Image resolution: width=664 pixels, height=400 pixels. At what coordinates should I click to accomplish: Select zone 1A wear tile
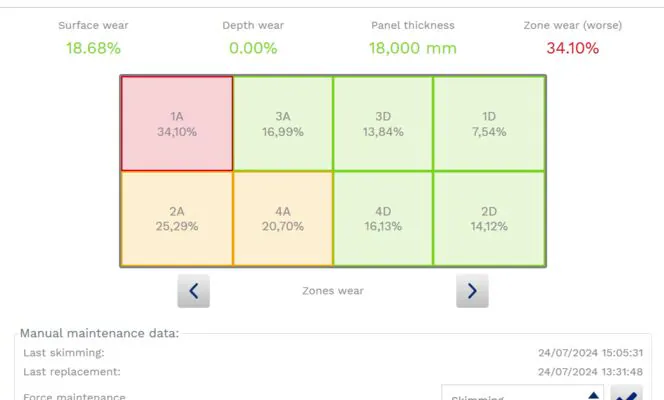(177, 124)
